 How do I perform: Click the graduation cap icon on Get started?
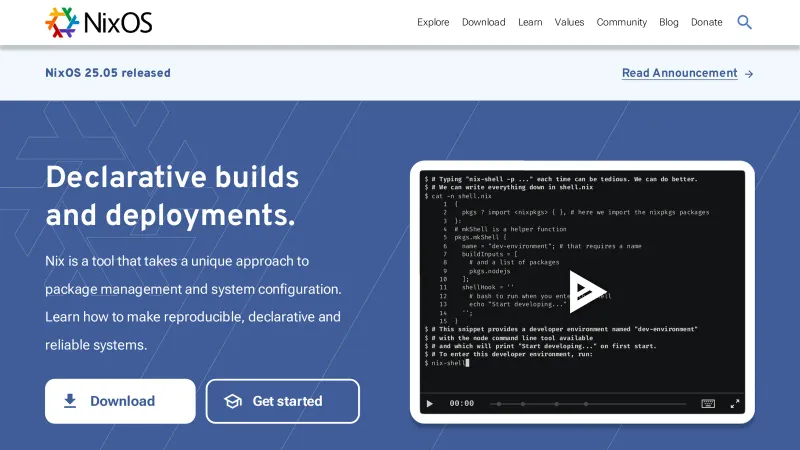[233, 401]
